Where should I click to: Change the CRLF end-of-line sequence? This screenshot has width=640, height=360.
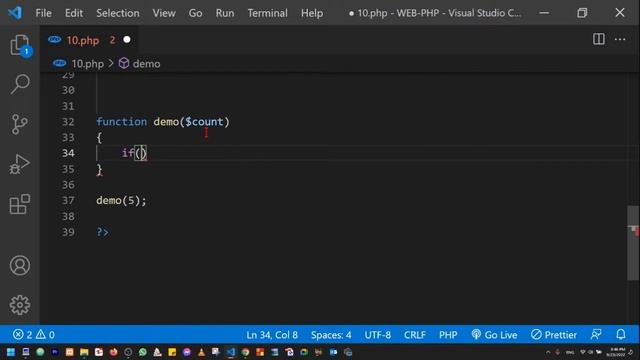point(415,335)
